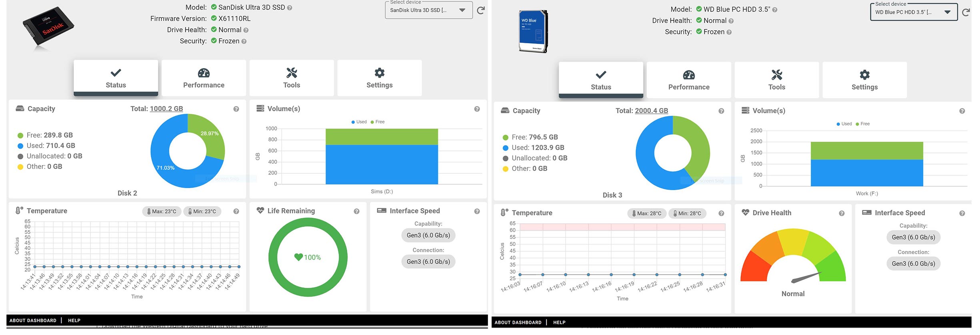The width and height of the screenshot is (980, 335).
Task: Refresh the SanDisk Ultra 3D SSD device list
Action: click(481, 10)
